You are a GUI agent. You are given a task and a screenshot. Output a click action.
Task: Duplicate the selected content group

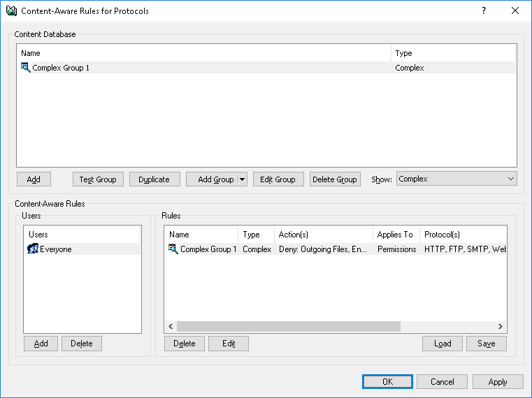[154, 179]
